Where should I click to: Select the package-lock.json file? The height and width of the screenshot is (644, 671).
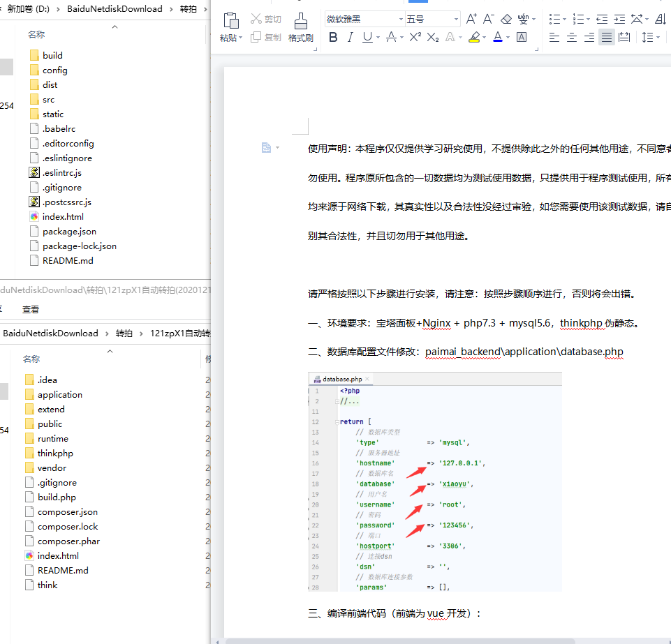click(73, 246)
